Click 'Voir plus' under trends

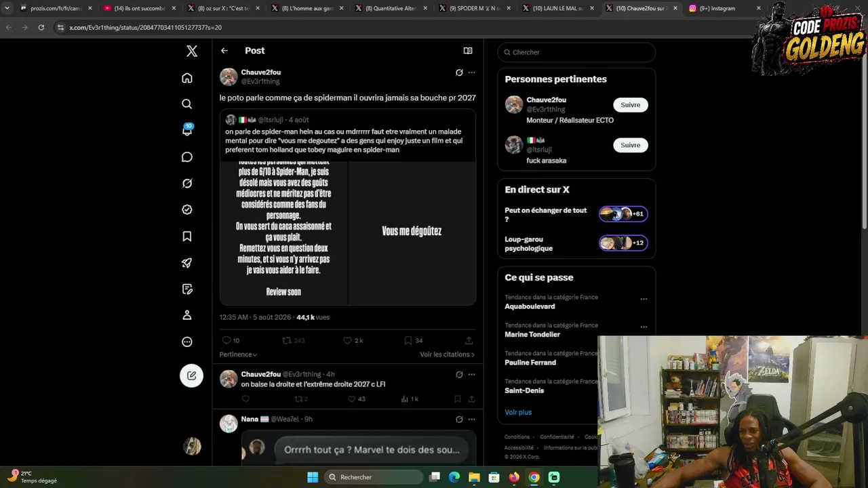[518, 412]
